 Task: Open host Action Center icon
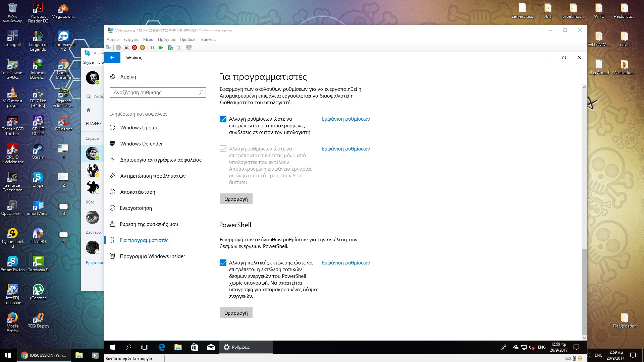tap(633, 355)
